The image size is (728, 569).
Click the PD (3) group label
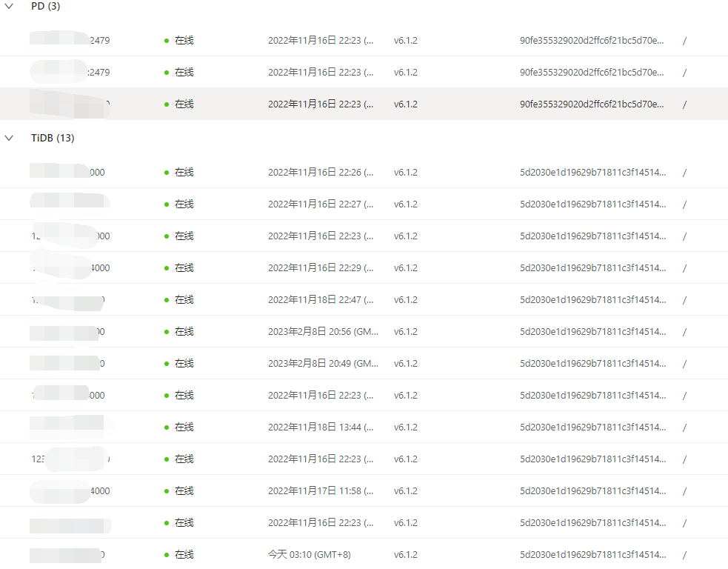point(45,6)
